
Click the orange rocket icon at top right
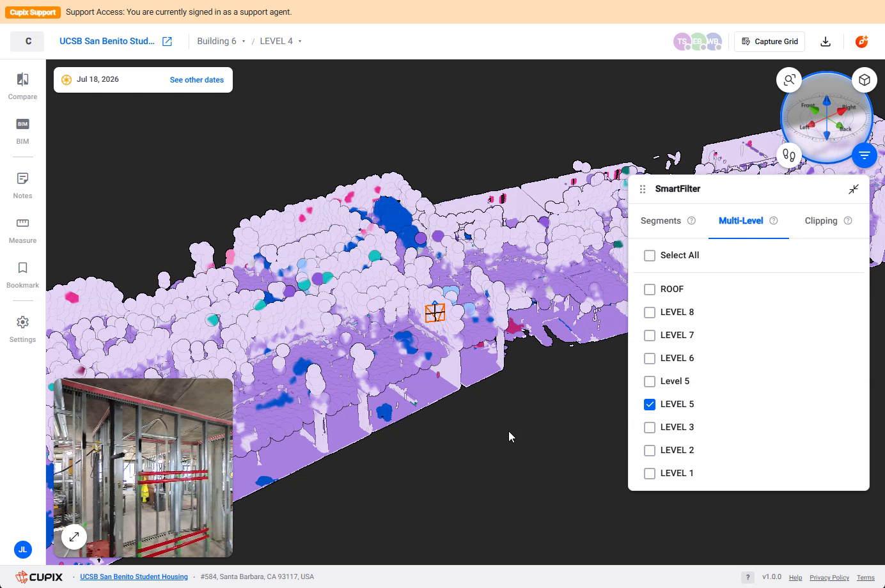(862, 42)
